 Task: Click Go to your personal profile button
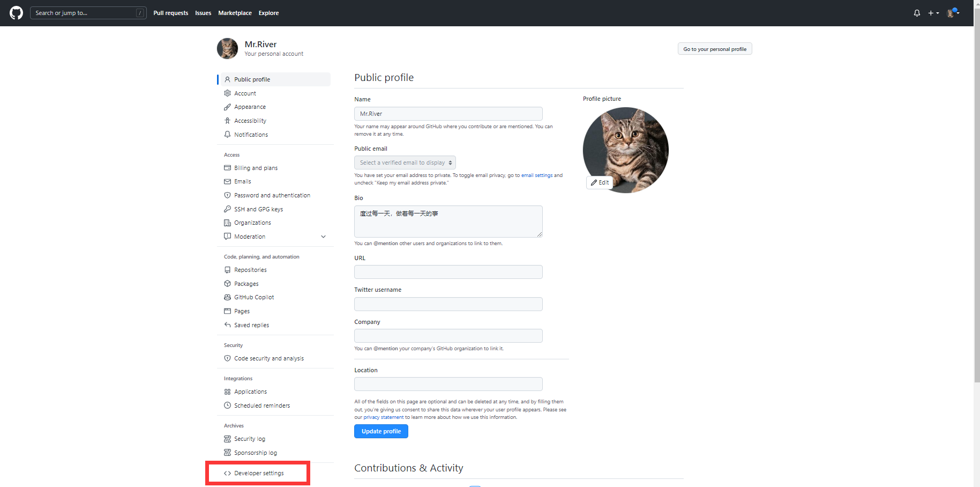[x=715, y=49]
